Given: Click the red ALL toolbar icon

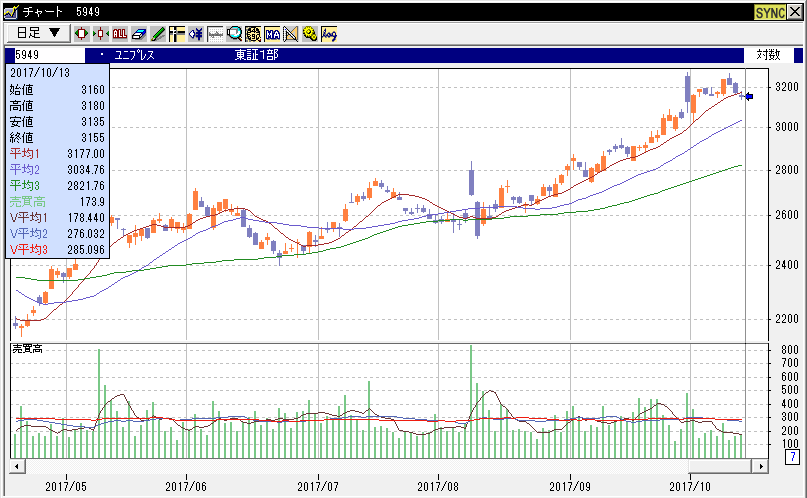Looking at the screenshot, I should (120, 33).
